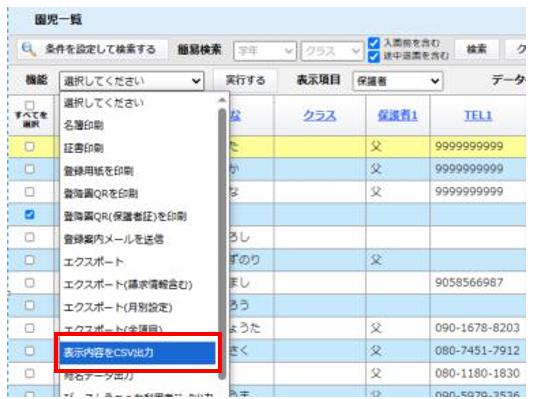
Task: Click phone number 080-7451-7912 cell
Action: 477,351
